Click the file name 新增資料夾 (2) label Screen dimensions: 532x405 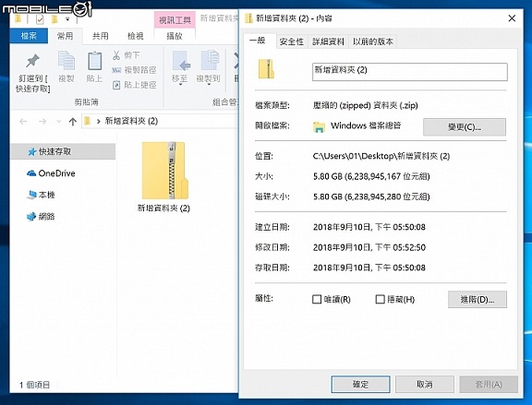coord(163,208)
